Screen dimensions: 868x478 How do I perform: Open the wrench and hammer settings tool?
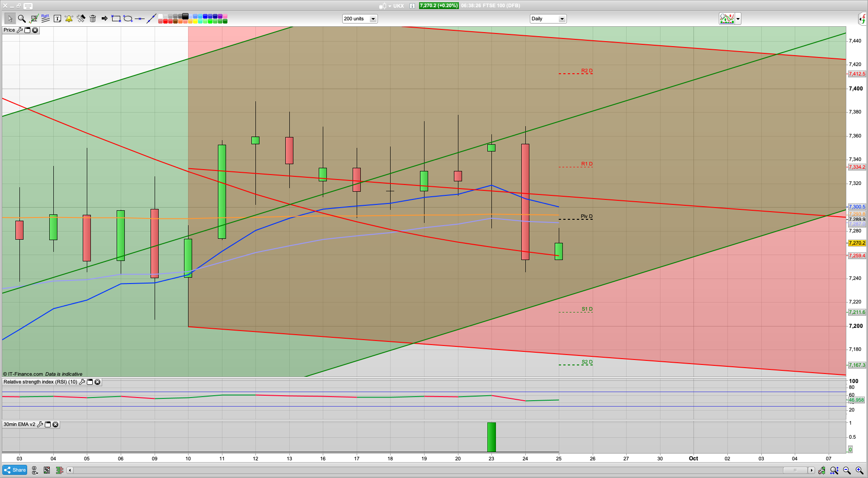pos(81,19)
